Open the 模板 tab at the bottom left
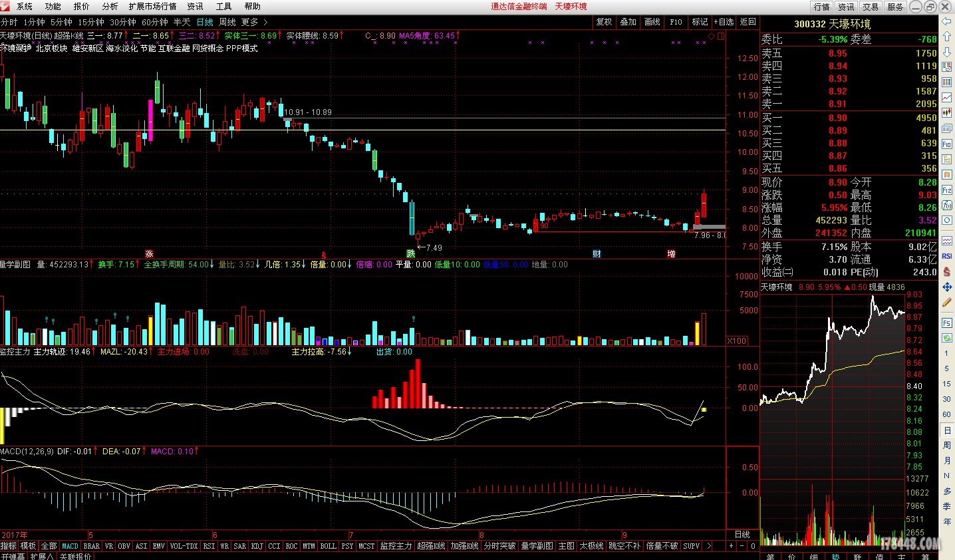The height and width of the screenshot is (560, 955). point(28,546)
